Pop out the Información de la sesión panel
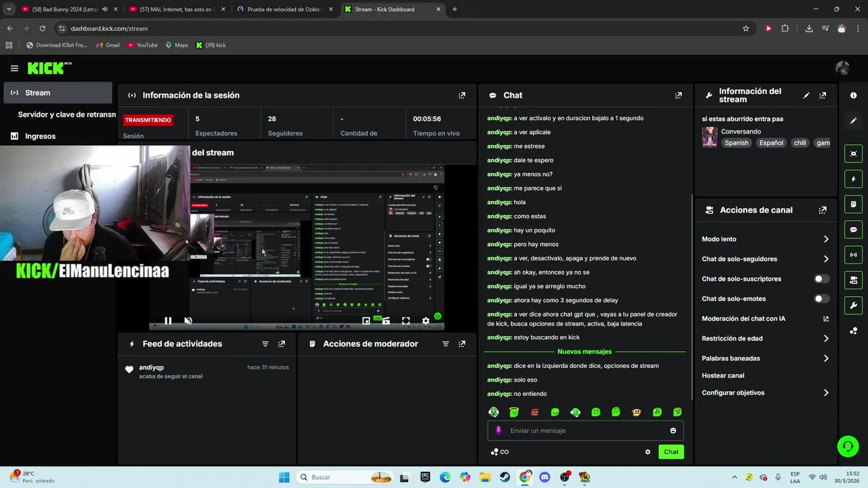 point(462,96)
